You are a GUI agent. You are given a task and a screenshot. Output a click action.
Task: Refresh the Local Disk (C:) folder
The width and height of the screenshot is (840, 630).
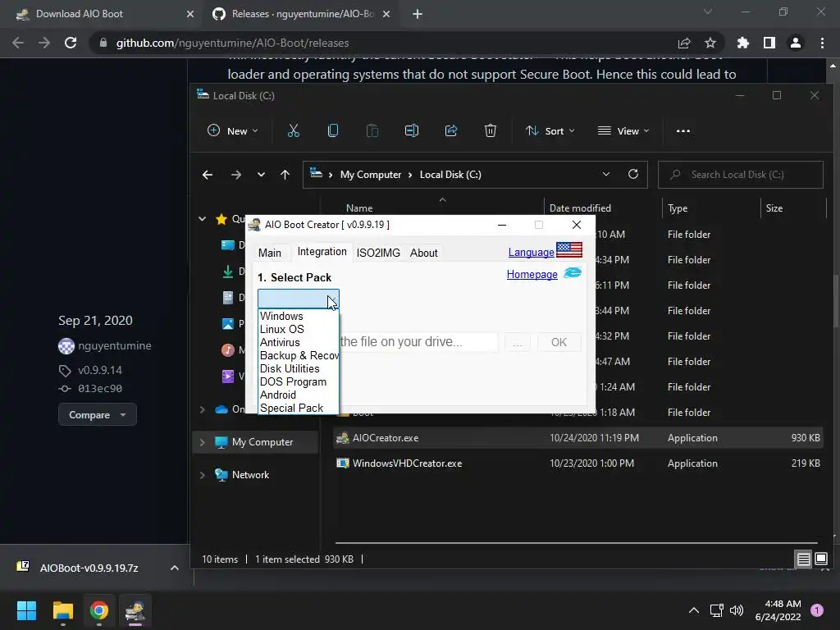pyautogui.click(x=633, y=174)
